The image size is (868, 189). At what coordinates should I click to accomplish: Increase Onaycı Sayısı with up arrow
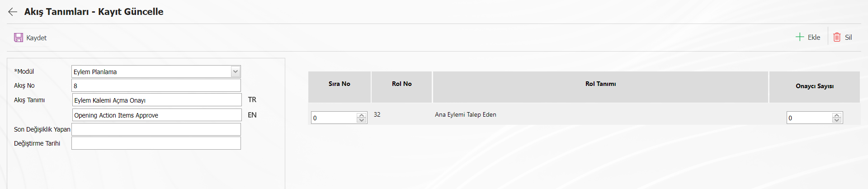pyautogui.click(x=836, y=115)
